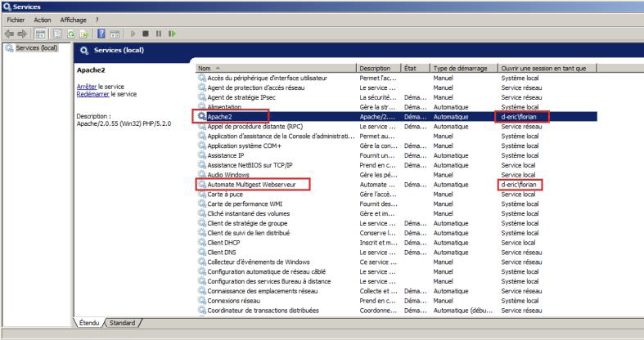This screenshot has height=340, width=644.
Task: Click the Arrêter le service link
Action: [88, 86]
